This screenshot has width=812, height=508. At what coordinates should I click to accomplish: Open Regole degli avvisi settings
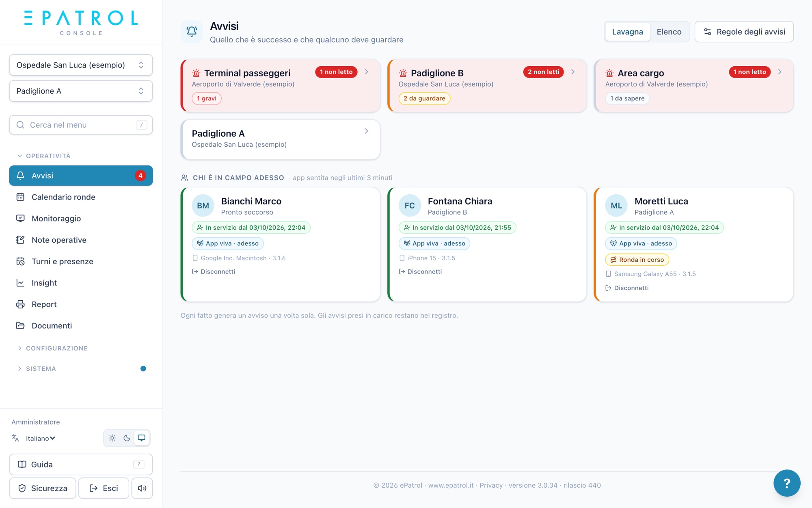coord(744,32)
